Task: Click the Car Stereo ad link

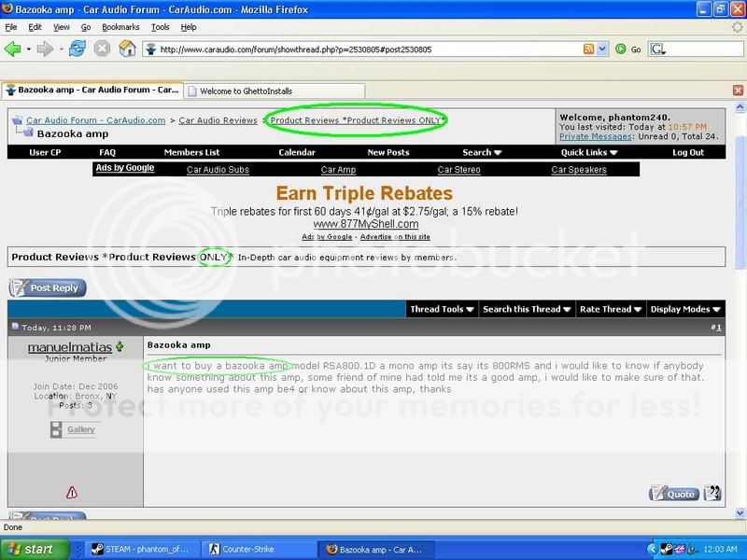Action: coord(458,170)
